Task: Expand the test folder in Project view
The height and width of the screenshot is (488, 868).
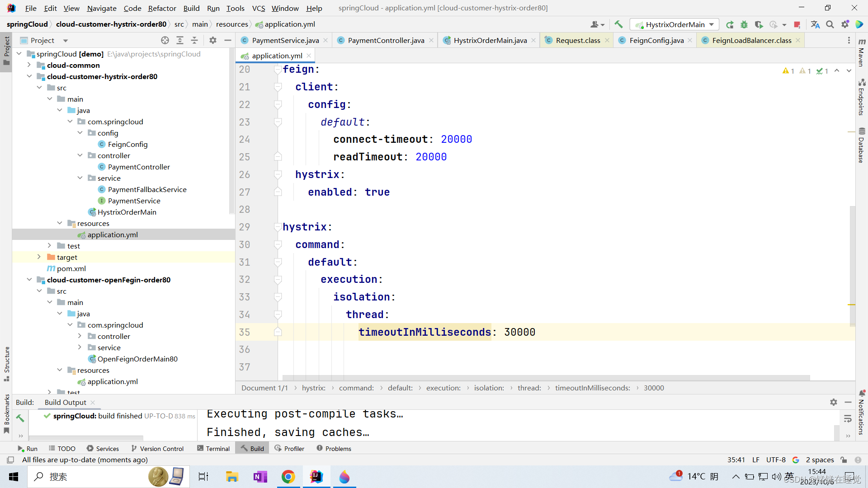Action: pyautogui.click(x=49, y=246)
